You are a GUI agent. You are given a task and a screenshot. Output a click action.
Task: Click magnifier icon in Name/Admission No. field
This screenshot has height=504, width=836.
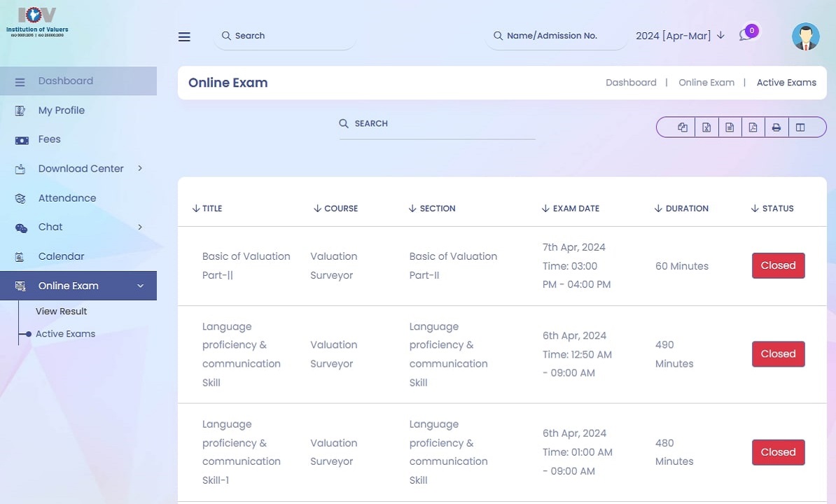498,36
